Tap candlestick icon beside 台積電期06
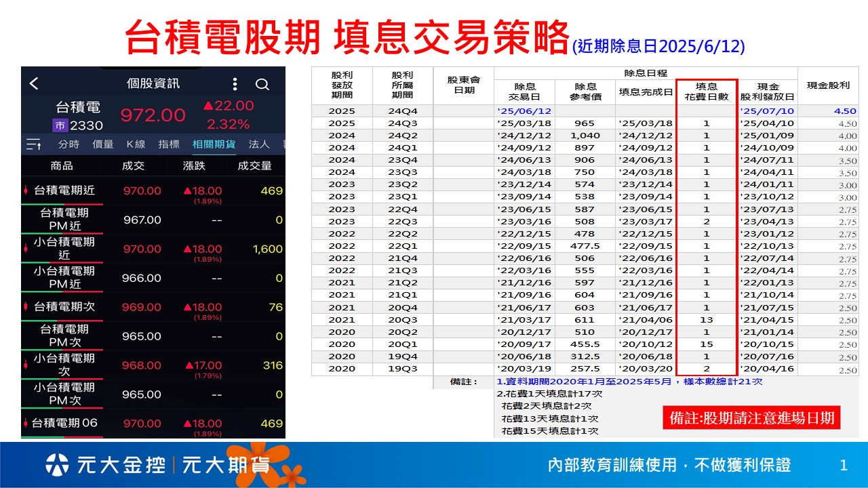Viewport: 868px width, 488px height. [26, 423]
